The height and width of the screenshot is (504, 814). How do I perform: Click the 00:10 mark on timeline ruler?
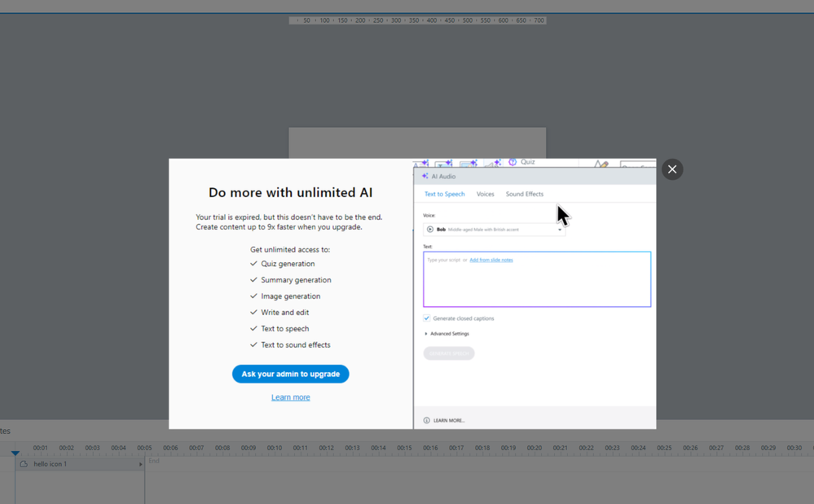(x=275, y=448)
